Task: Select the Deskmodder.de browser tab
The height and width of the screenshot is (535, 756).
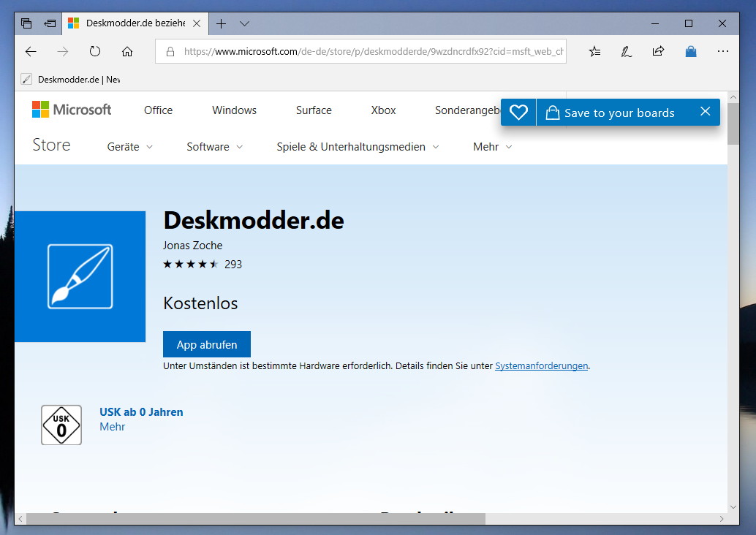Action: pyautogui.click(x=135, y=23)
